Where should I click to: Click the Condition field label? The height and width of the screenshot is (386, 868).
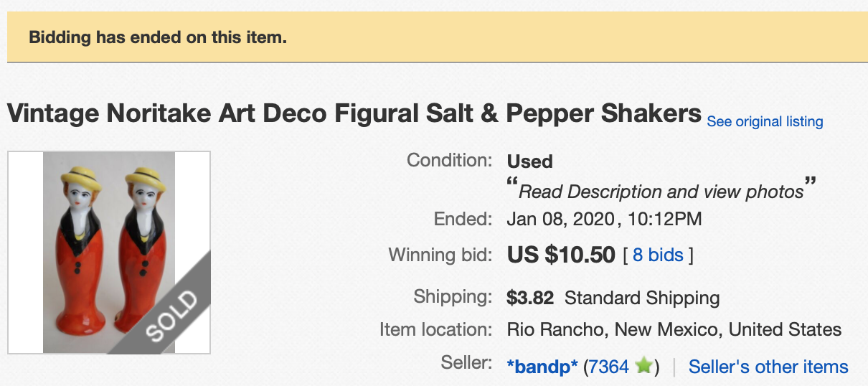(x=450, y=159)
